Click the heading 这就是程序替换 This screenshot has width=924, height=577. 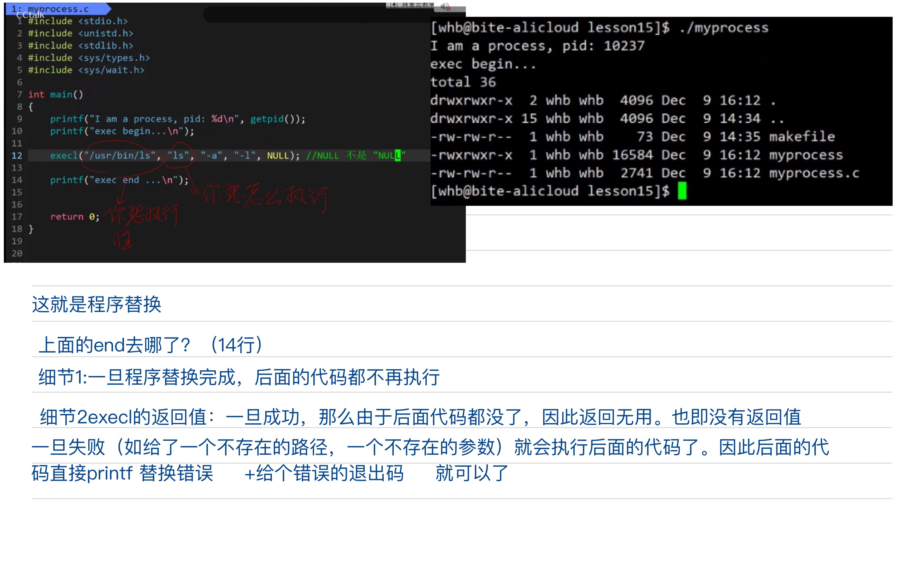click(x=96, y=305)
